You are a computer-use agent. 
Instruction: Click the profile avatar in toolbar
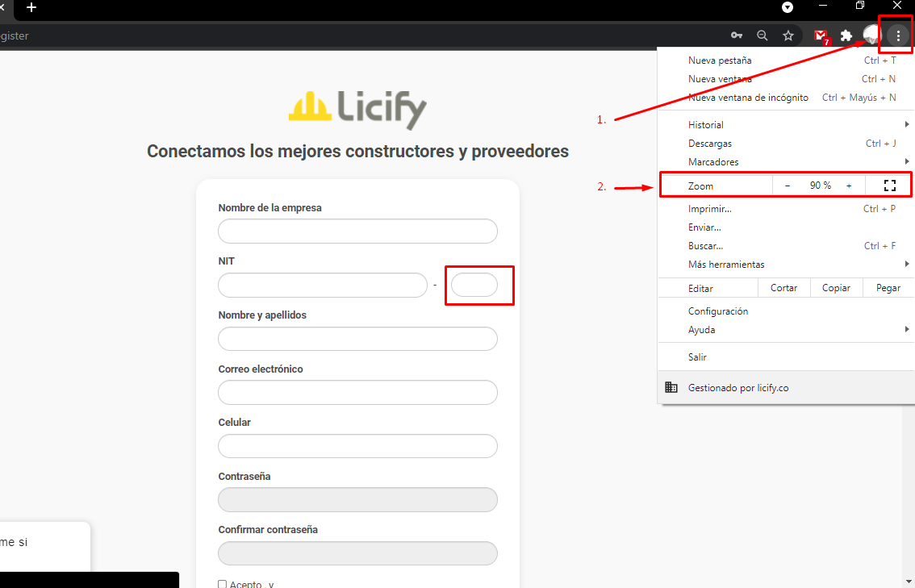coord(872,35)
